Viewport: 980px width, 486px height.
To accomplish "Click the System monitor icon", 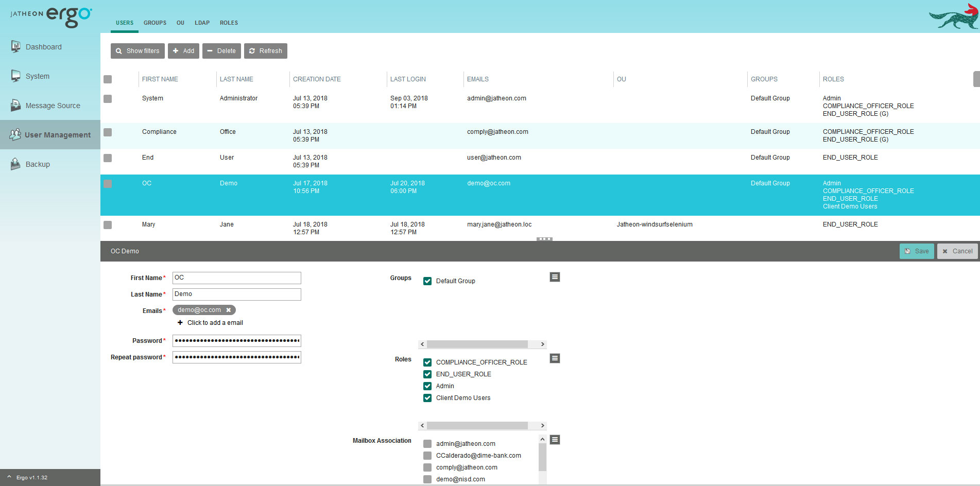I will [16, 76].
